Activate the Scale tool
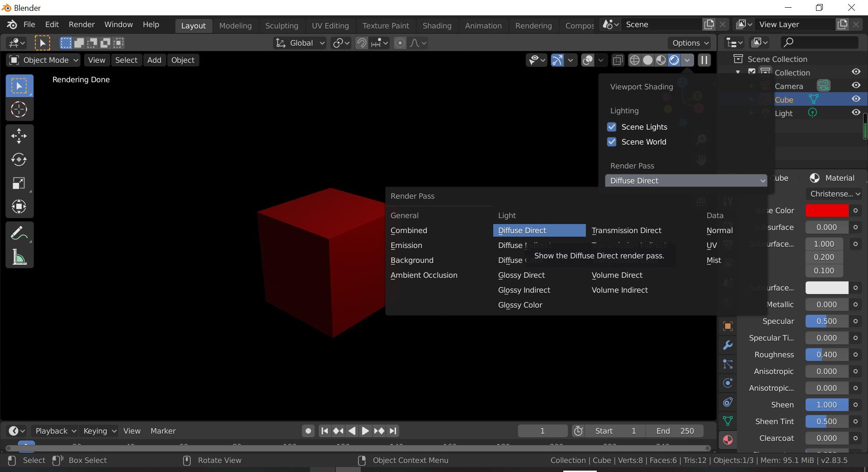 [19, 183]
